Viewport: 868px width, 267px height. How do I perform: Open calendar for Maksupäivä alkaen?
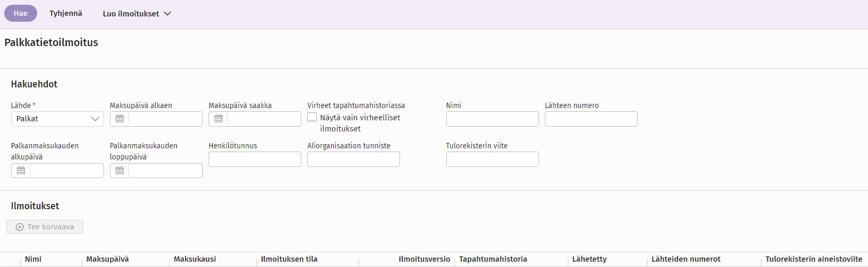(x=119, y=119)
